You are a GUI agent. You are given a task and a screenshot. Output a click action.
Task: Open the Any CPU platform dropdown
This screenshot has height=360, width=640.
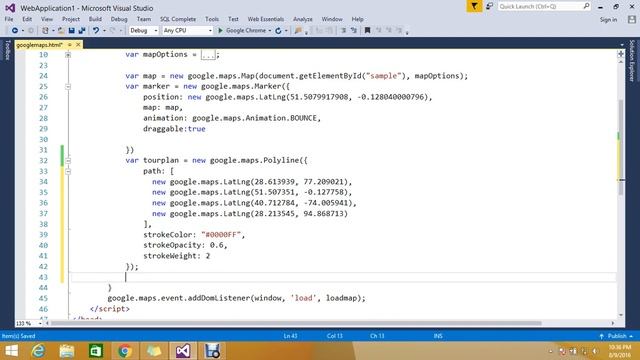click(187, 31)
